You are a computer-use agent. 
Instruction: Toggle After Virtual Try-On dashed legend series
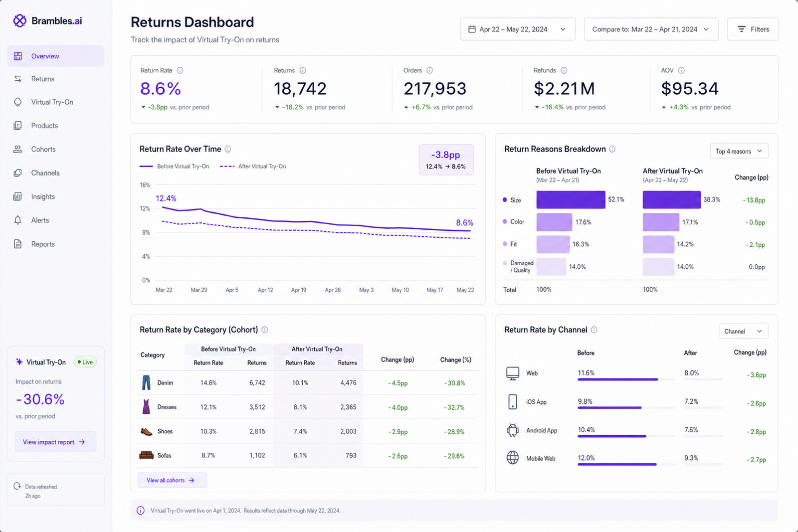pos(253,167)
